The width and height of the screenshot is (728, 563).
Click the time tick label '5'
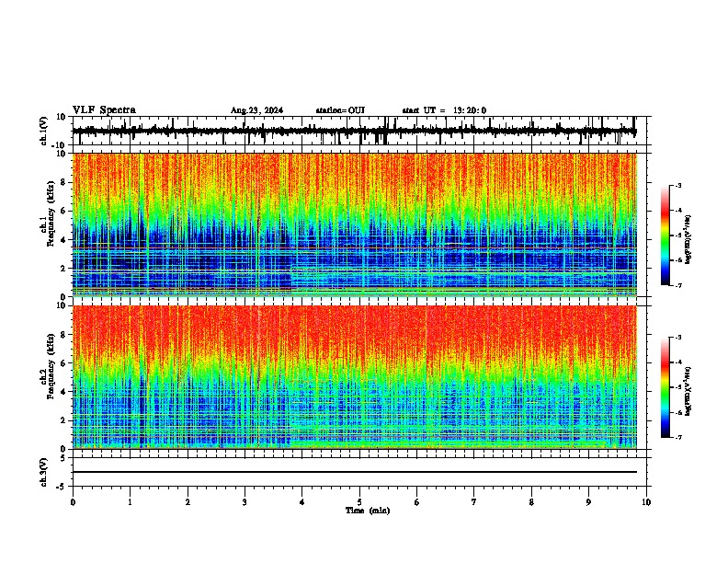(359, 502)
